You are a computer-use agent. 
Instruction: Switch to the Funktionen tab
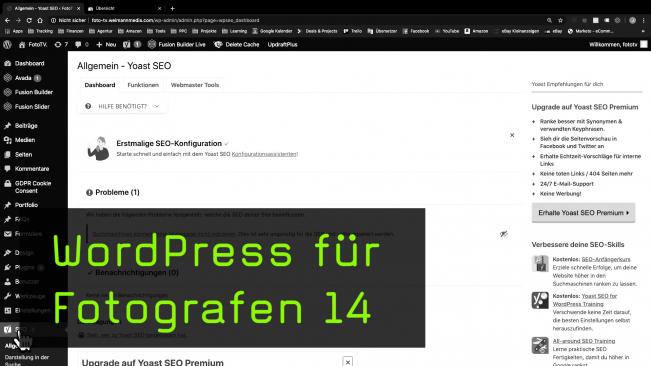143,85
